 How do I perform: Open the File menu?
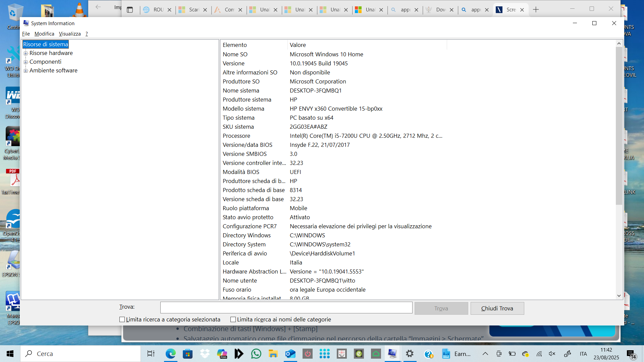coord(26,34)
